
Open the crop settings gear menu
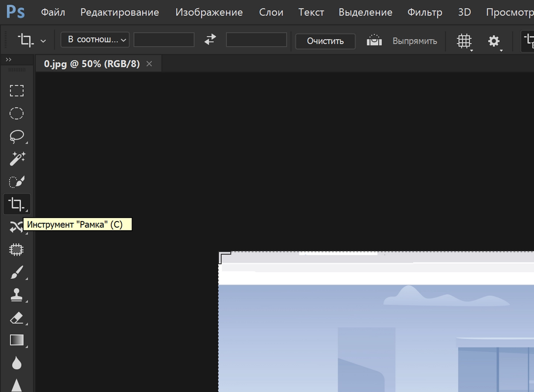(x=494, y=41)
